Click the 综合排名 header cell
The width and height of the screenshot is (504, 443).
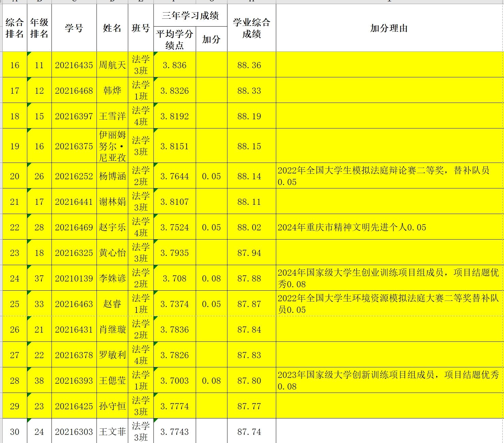point(15,28)
